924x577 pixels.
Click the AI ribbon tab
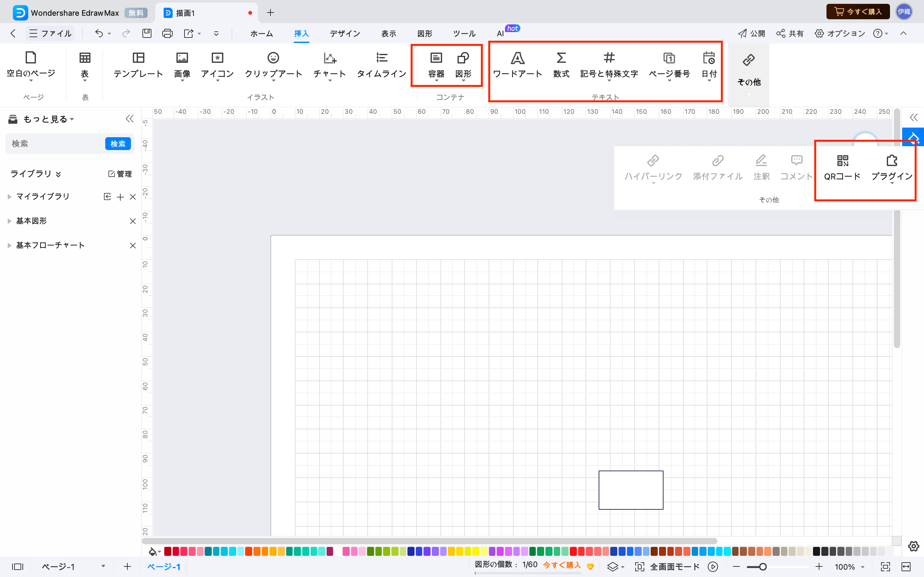tap(500, 33)
